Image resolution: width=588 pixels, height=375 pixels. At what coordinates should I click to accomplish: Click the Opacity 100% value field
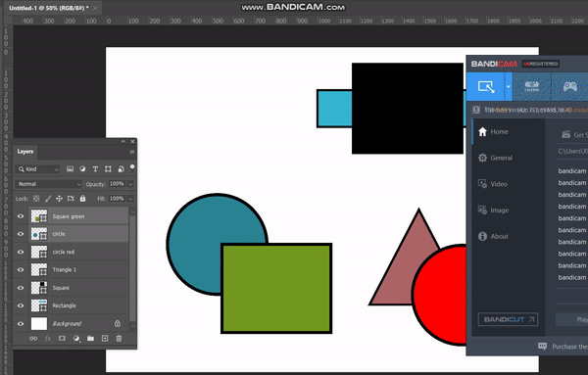pos(117,184)
